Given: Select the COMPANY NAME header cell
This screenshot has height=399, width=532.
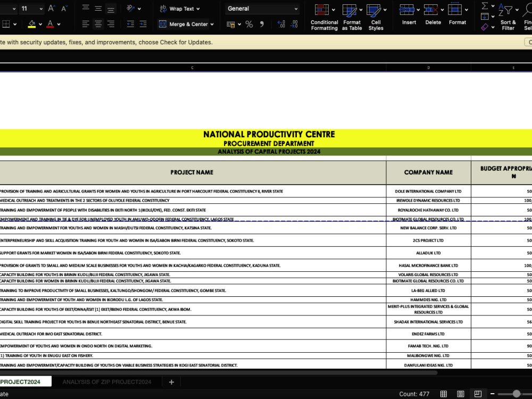Looking at the screenshot, I should [x=428, y=172].
